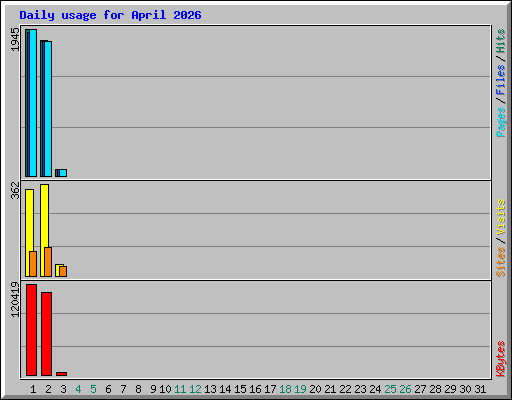
Task: Click the 362 axis value label
Action: 15,190
